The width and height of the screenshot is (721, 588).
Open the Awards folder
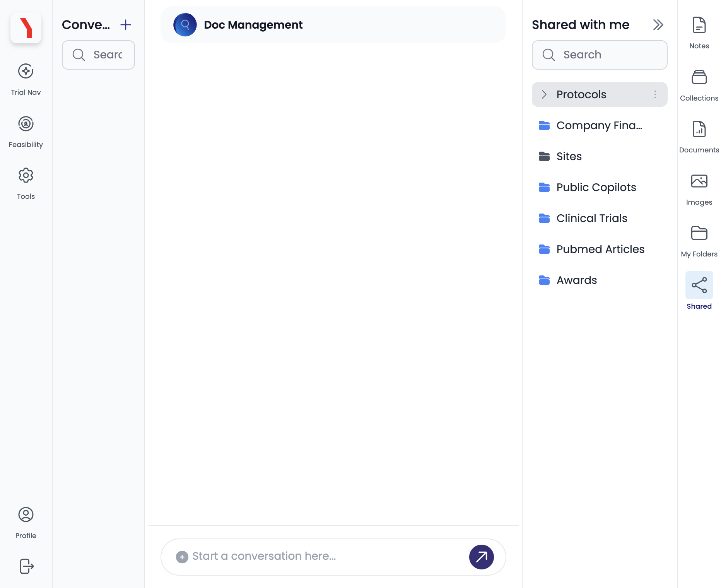point(600,280)
